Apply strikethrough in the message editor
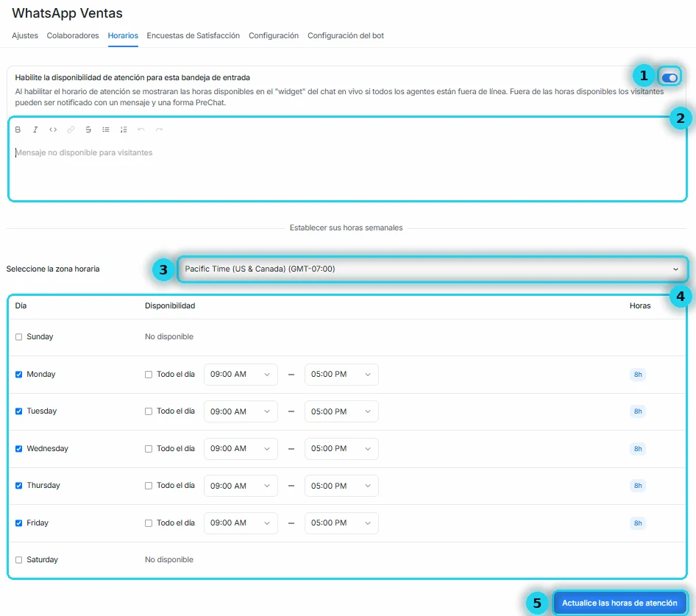This screenshot has height=616, width=696. pos(88,130)
